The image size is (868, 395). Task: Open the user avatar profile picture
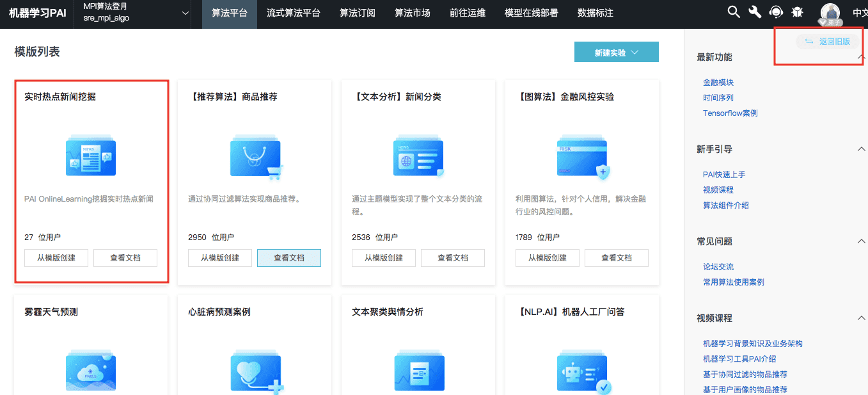829,12
